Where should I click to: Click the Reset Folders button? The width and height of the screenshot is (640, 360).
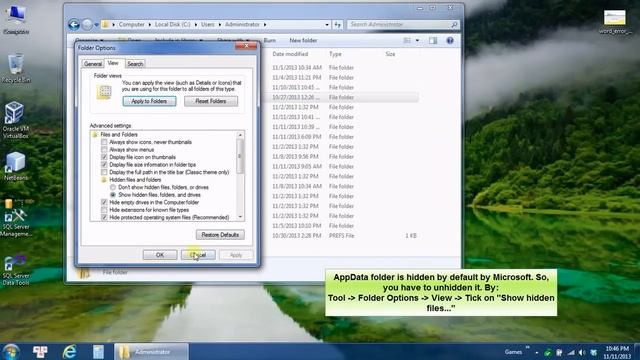point(211,101)
